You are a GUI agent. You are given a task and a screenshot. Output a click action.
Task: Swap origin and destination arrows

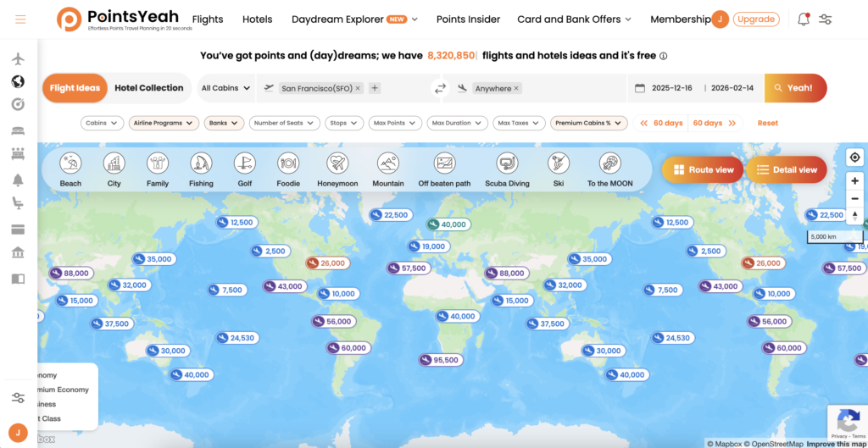tap(440, 88)
